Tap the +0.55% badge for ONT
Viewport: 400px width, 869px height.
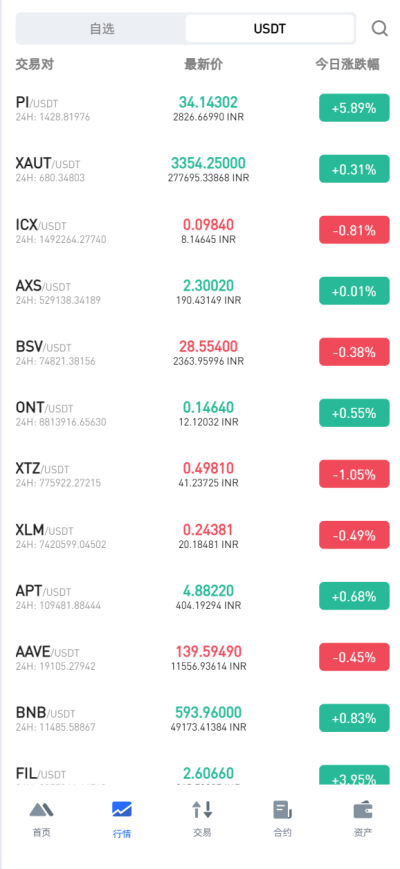[354, 413]
